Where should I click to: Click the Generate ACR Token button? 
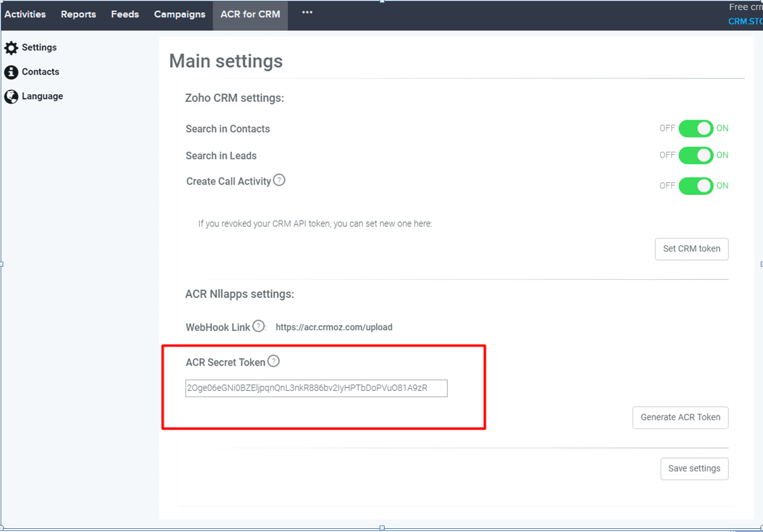coord(680,418)
